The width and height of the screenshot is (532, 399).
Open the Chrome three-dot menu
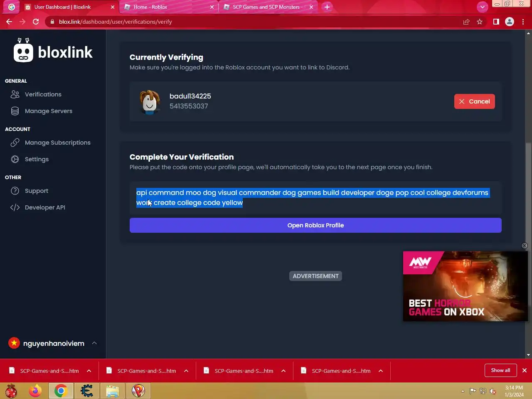point(523,22)
